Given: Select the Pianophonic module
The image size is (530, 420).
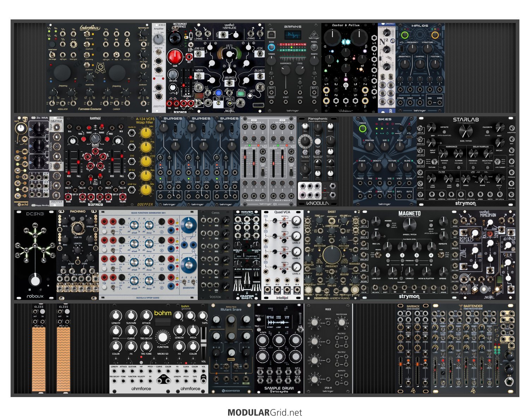Looking at the screenshot, I should coord(318,161).
